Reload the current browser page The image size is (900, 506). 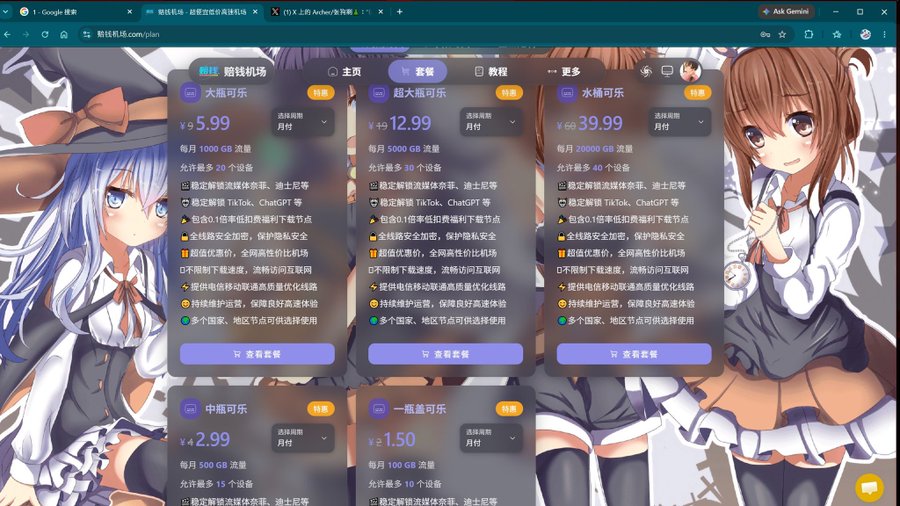[x=45, y=34]
